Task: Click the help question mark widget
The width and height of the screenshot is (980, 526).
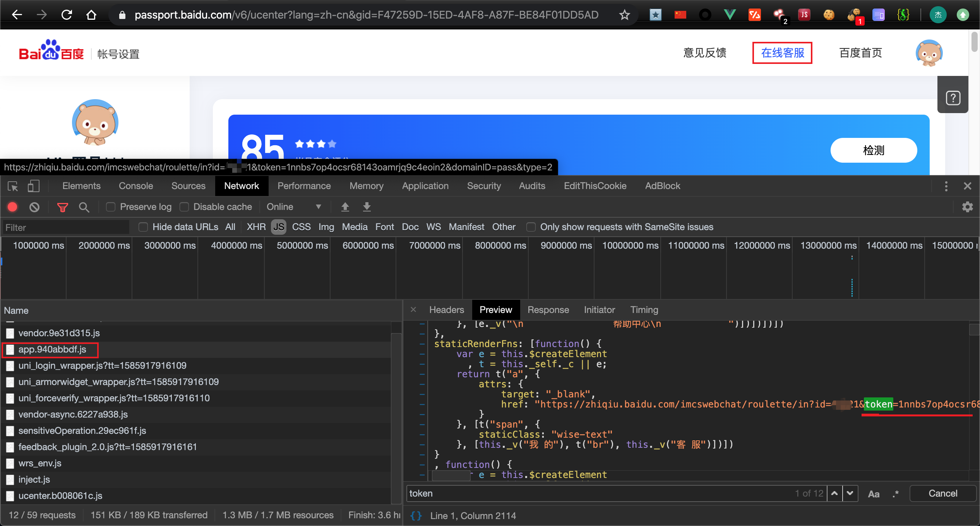Action: pyautogui.click(x=953, y=98)
